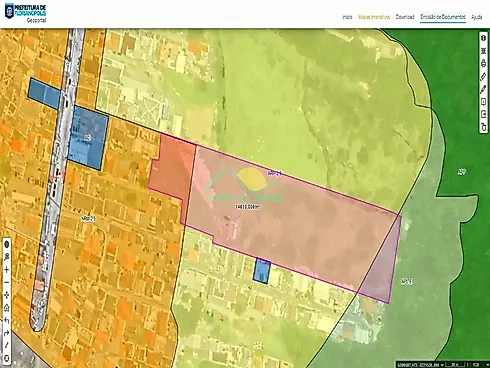Go back to previous map view
The width and height of the screenshot is (490, 368).
click(6, 320)
